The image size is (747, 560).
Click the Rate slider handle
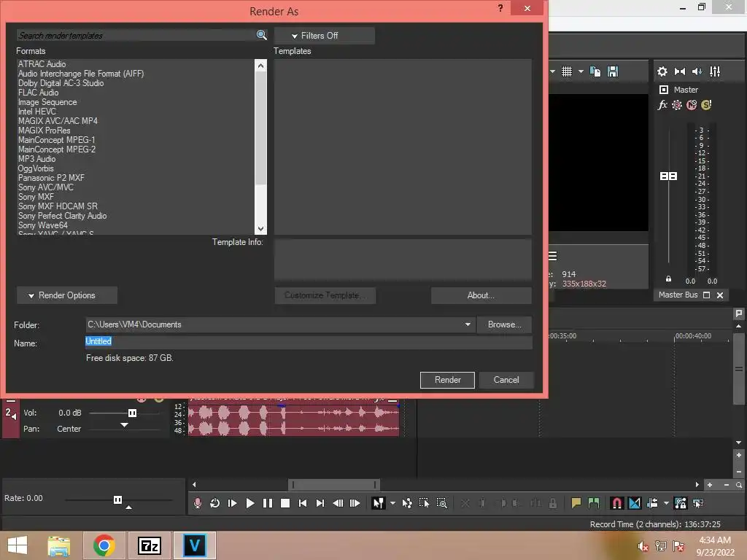[x=117, y=499]
